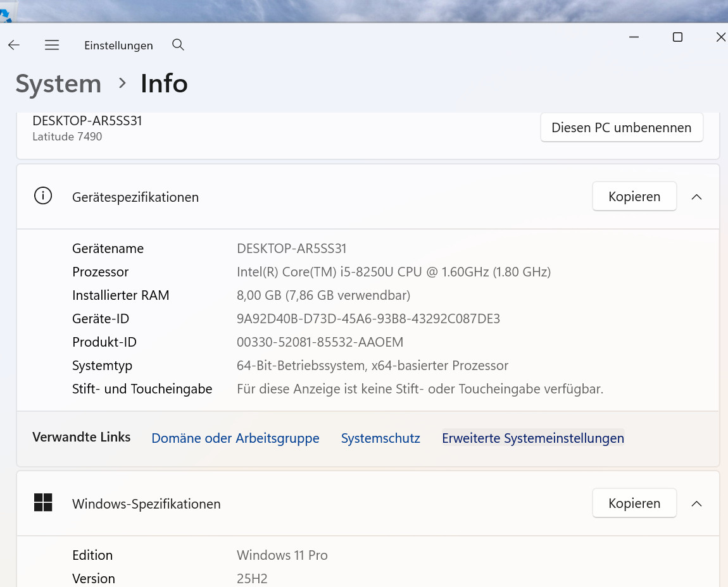Click the Prozessor value Intel Core i5-8250U
Viewport: 728px width, 587px height.
pos(393,272)
